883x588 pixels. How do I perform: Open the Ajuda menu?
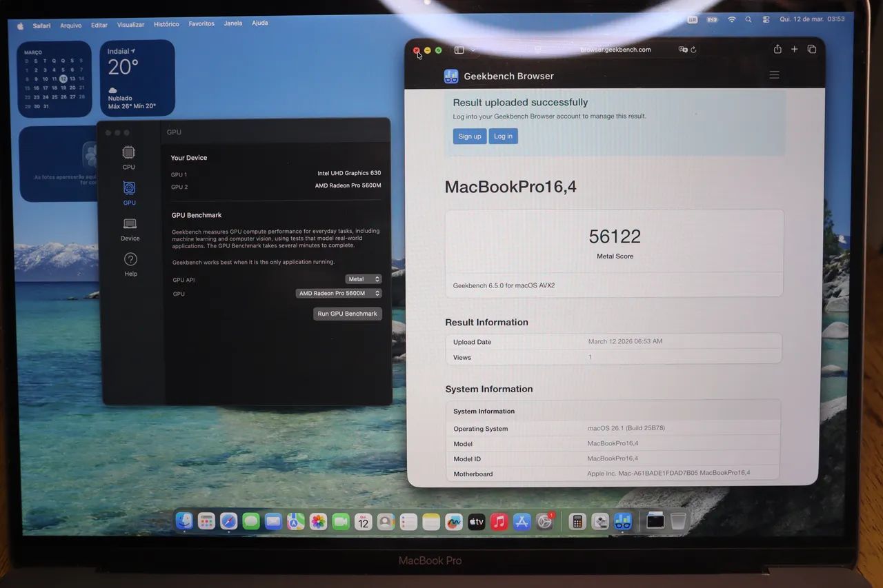(x=260, y=23)
